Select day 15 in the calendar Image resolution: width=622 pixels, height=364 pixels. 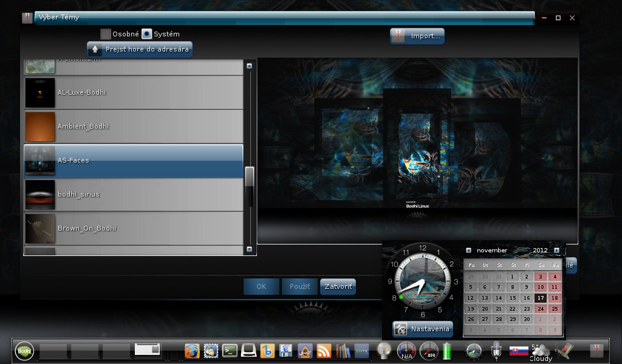coord(513,298)
